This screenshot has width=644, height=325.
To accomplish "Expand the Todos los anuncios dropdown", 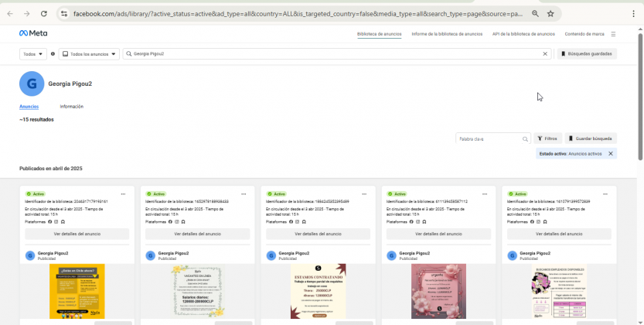I will [x=89, y=54].
